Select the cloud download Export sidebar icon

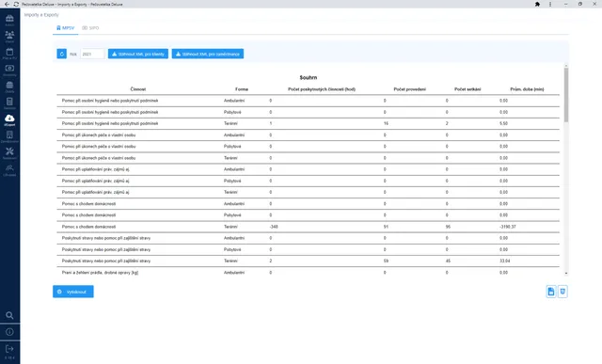tap(9, 119)
